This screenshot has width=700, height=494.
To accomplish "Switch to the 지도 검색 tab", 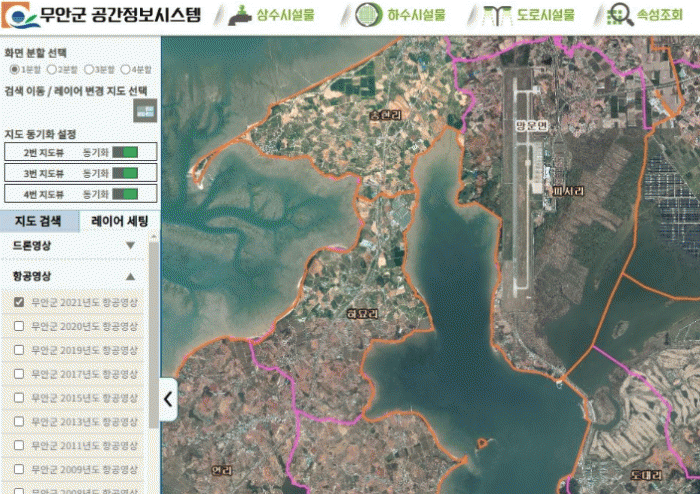I will pyautogui.click(x=38, y=221).
